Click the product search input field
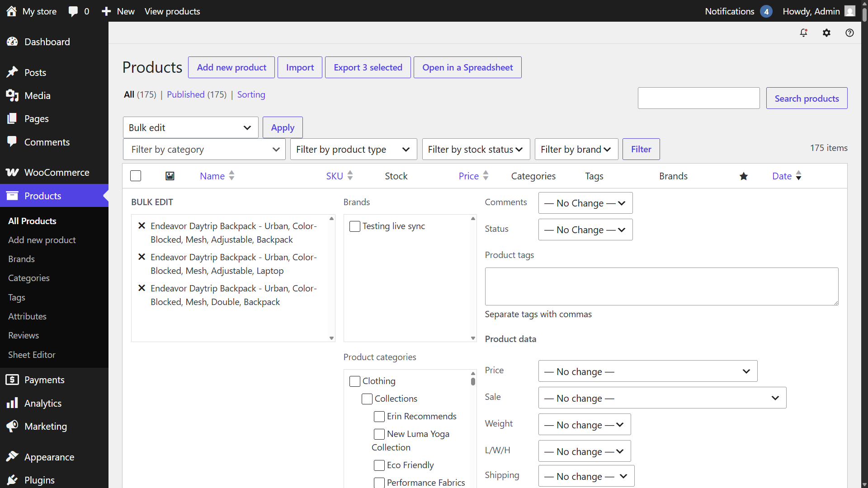The height and width of the screenshot is (488, 868). (698, 98)
